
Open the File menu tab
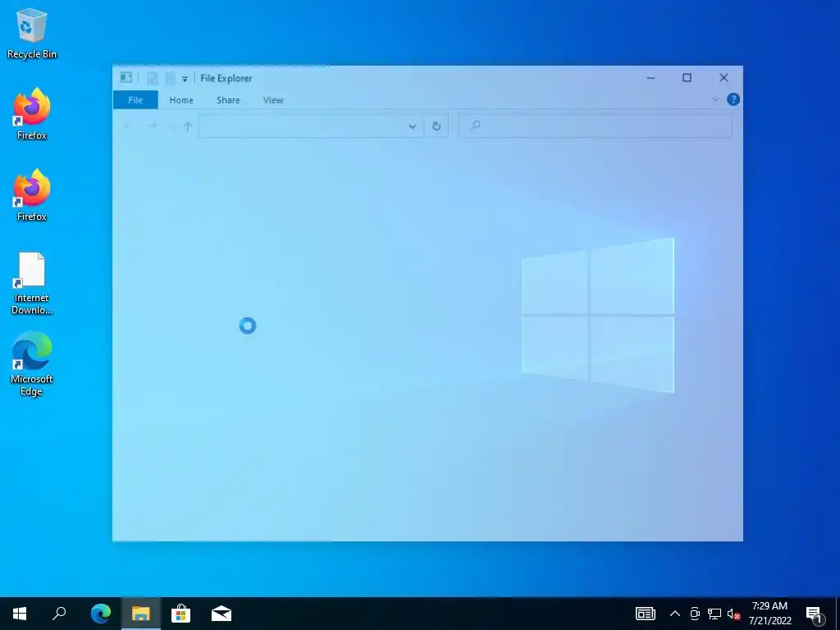pos(135,99)
